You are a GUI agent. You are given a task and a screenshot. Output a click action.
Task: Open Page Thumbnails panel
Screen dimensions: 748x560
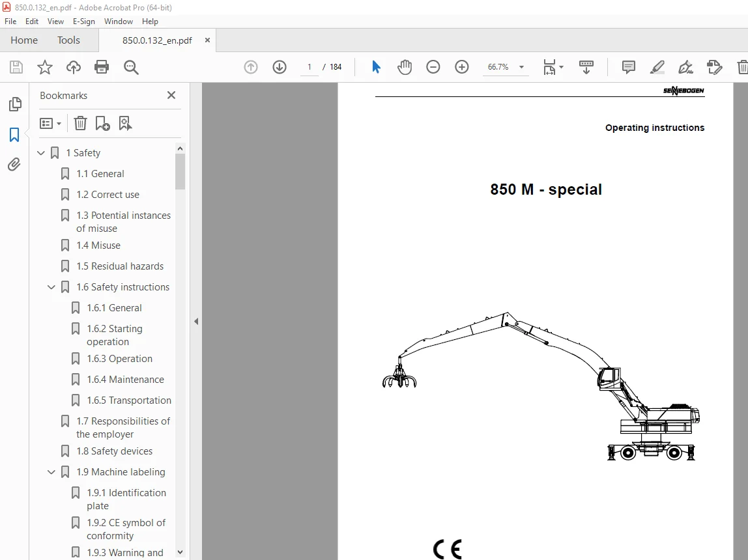click(x=15, y=104)
